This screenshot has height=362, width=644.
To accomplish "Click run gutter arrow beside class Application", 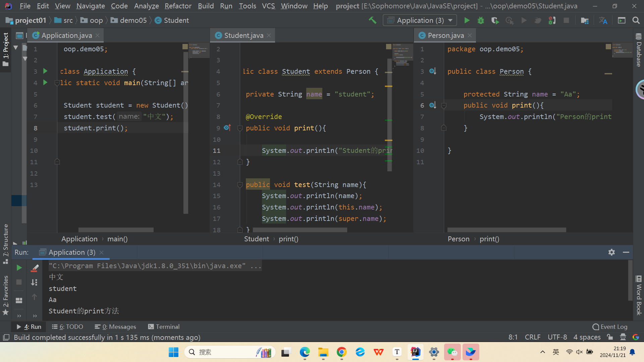I will [x=45, y=71].
